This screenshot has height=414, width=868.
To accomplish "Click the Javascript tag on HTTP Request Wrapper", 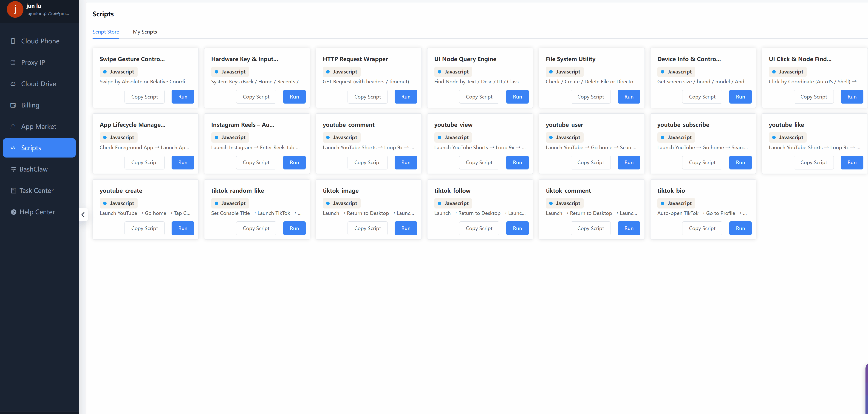I will point(341,72).
